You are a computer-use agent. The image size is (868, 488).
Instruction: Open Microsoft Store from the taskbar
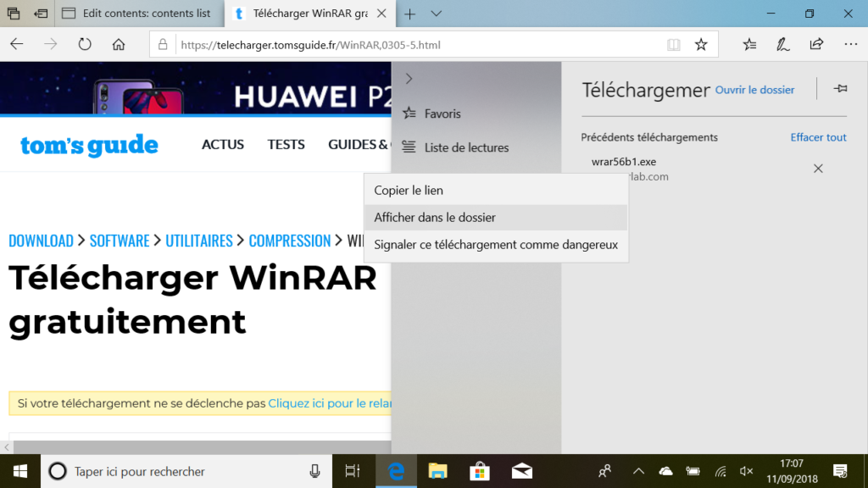point(480,471)
